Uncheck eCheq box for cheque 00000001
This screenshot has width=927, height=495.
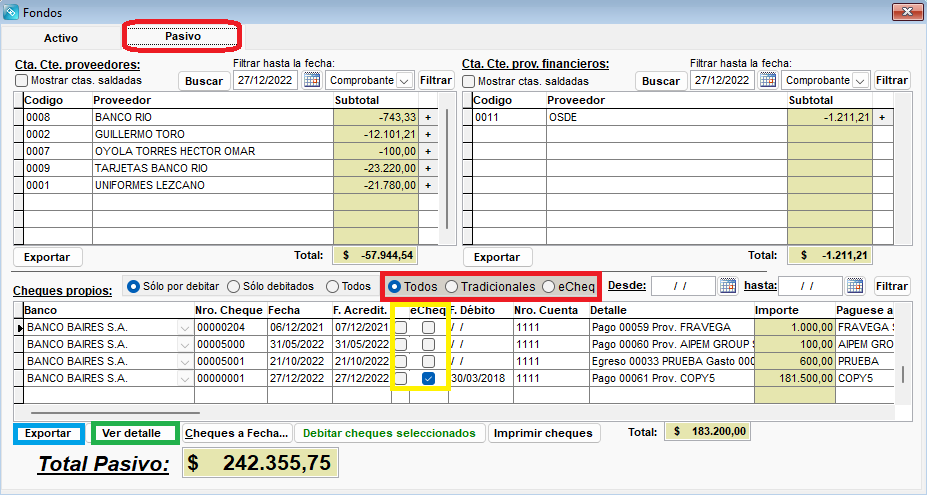(429, 378)
